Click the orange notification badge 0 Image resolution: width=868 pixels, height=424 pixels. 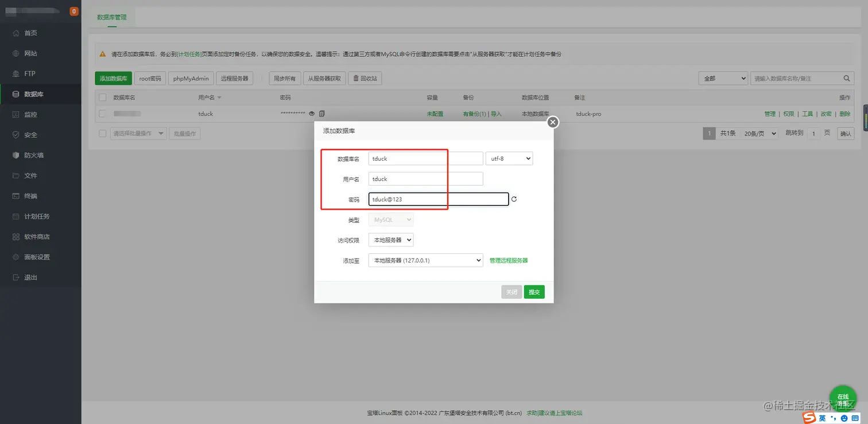(74, 11)
